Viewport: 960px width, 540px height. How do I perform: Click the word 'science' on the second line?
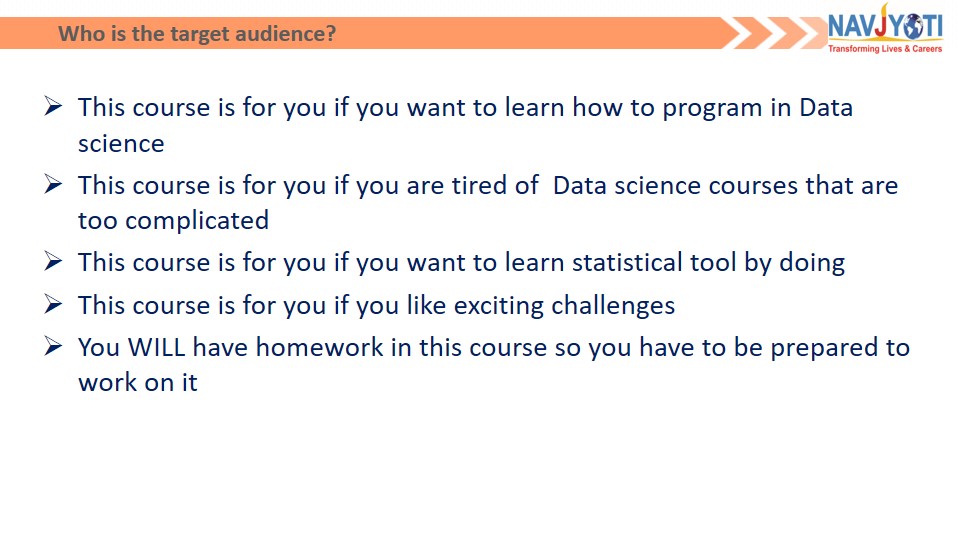click(121, 144)
